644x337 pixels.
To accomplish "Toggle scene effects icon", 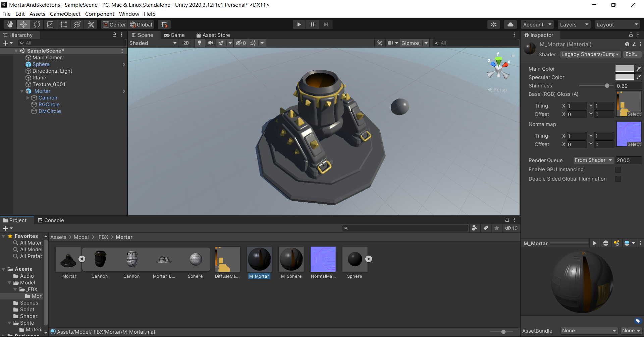I will [x=221, y=43].
